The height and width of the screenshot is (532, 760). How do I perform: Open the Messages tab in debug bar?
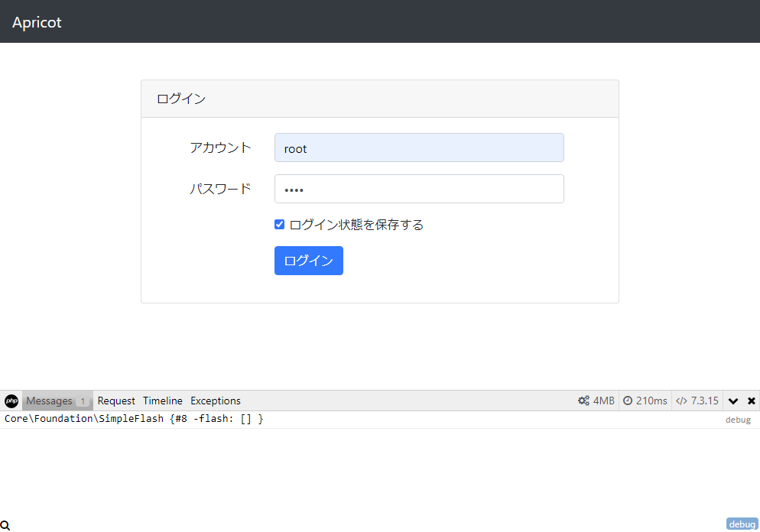[x=49, y=401]
